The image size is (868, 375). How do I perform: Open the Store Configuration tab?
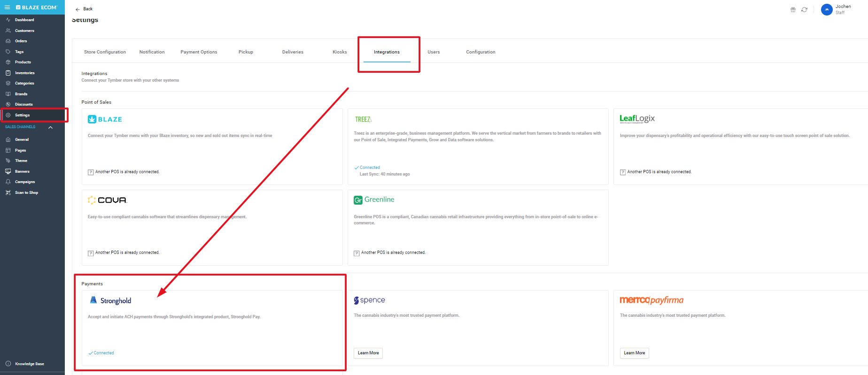(105, 52)
